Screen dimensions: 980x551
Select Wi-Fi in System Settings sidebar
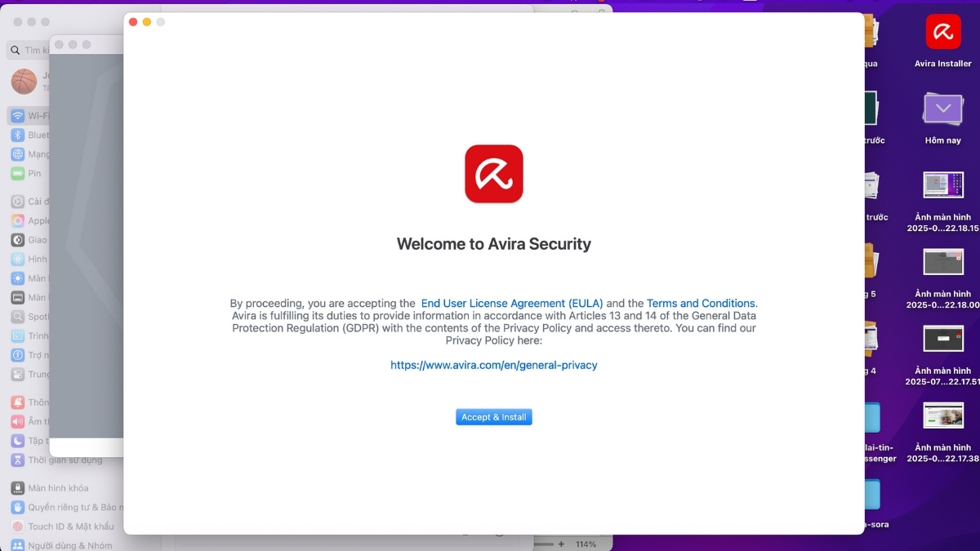(29, 116)
